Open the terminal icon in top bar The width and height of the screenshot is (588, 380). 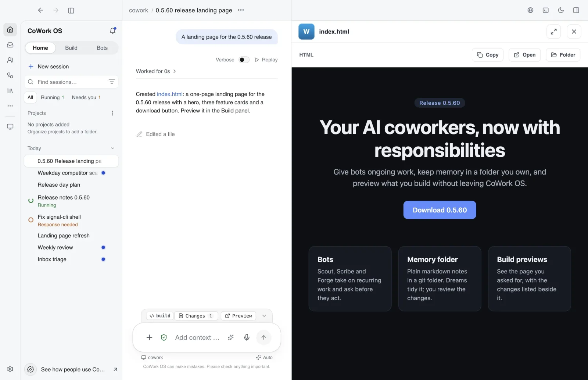pos(546,10)
